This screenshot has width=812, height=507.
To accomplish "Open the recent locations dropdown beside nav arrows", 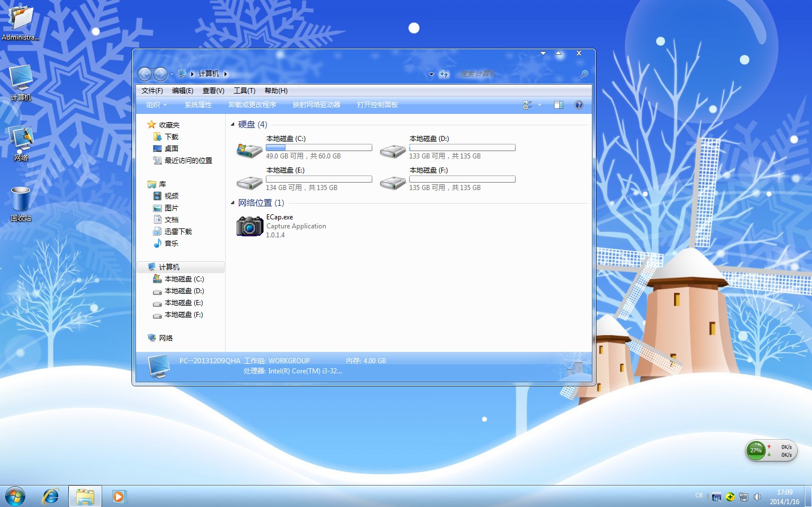I will [x=172, y=74].
